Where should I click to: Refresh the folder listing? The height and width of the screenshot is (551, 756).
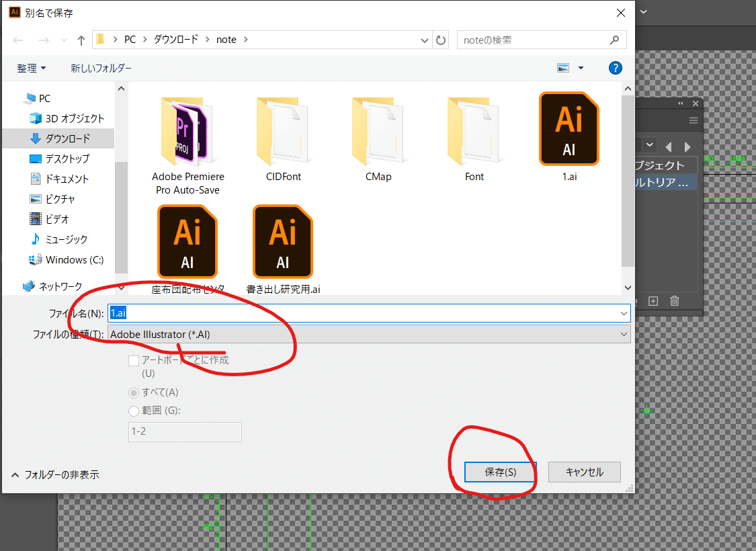441,40
